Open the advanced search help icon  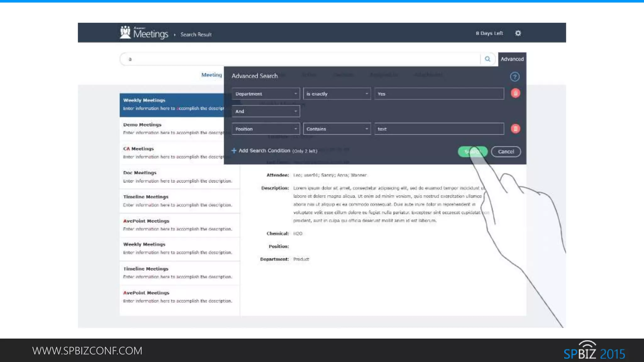pyautogui.click(x=514, y=77)
